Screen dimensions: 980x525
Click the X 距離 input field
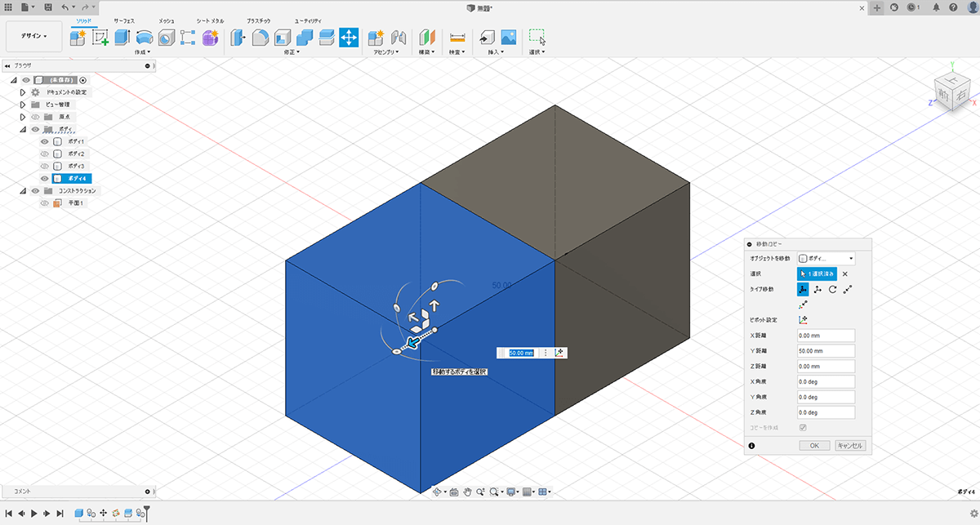(x=826, y=336)
